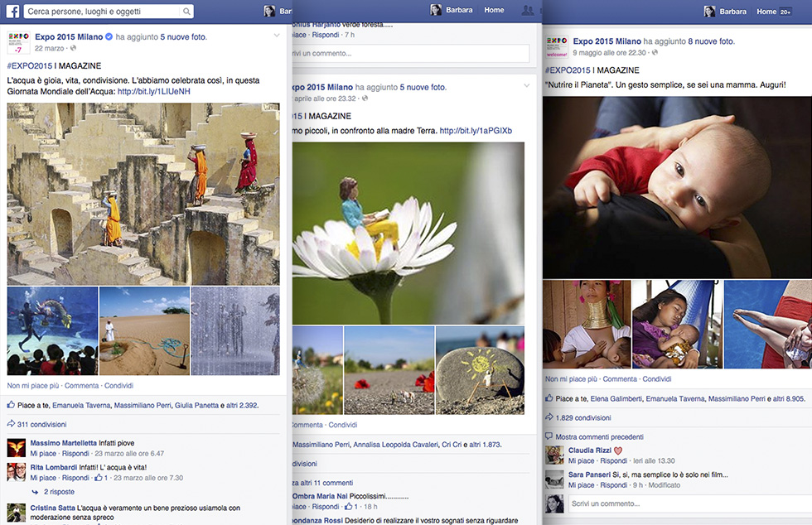Open the sleeping mother hammock thumbnail
This screenshot has height=525, width=812.
coord(678,324)
